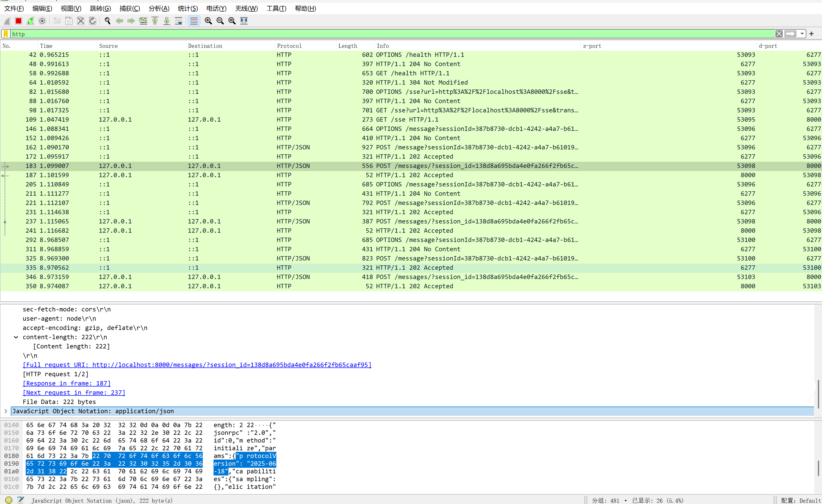This screenshot has height=504, width=822.
Task: Open the 捕获(C) menu
Action: (x=130, y=8)
